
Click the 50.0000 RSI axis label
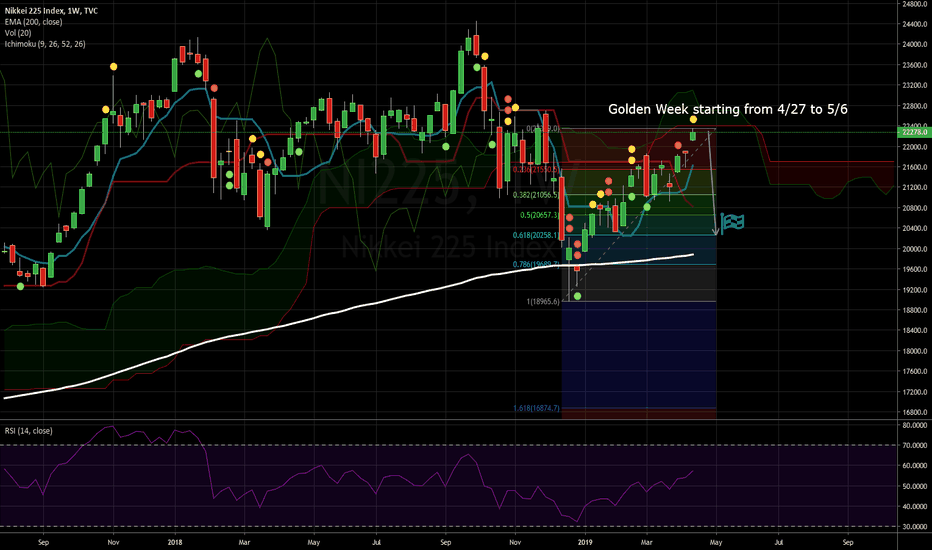[x=914, y=486]
